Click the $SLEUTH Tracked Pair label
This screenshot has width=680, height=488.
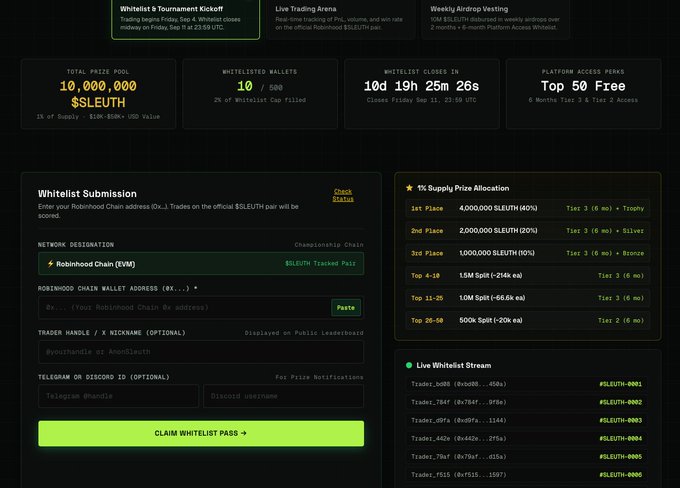point(320,263)
